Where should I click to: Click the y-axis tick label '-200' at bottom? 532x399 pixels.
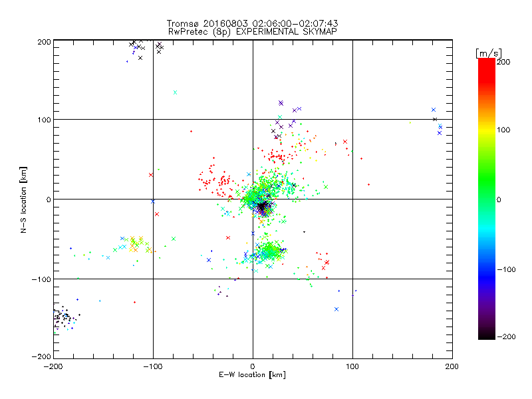41,356
